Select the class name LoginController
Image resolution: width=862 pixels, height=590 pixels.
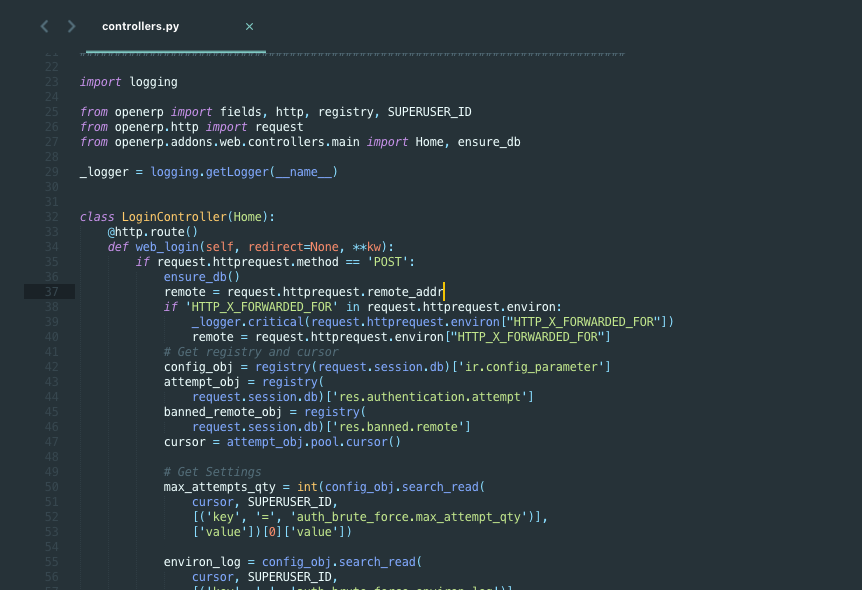pyautogui.click(x=173, y=216)
